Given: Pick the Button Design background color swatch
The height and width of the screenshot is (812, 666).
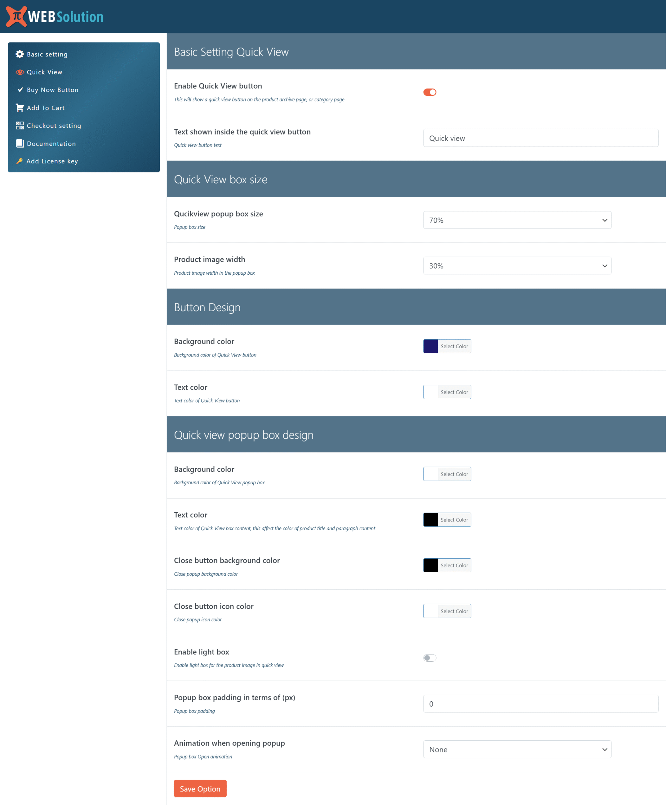Looking at the screenshot, I should click(430, 346).
